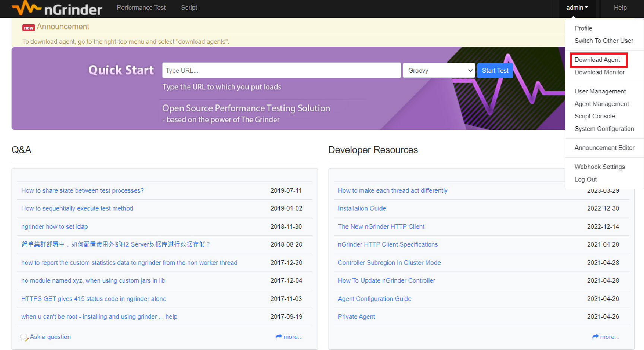Click the Start Test button
Screen dimensions: 644x350
(x=495, y=70)
